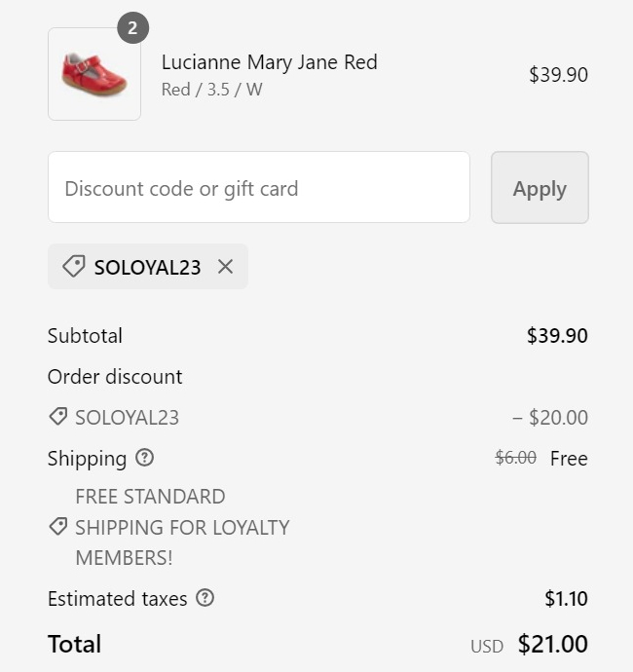This screenshot has height=672, width=633.
Task: Click the tag icon beside the Order discount code
Action: coord(58,417)
